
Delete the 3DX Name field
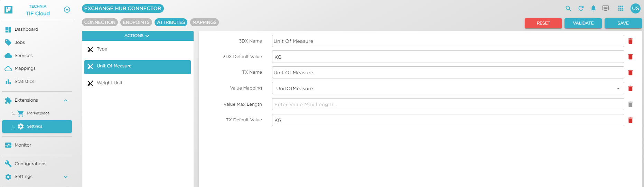click(630, 41)
